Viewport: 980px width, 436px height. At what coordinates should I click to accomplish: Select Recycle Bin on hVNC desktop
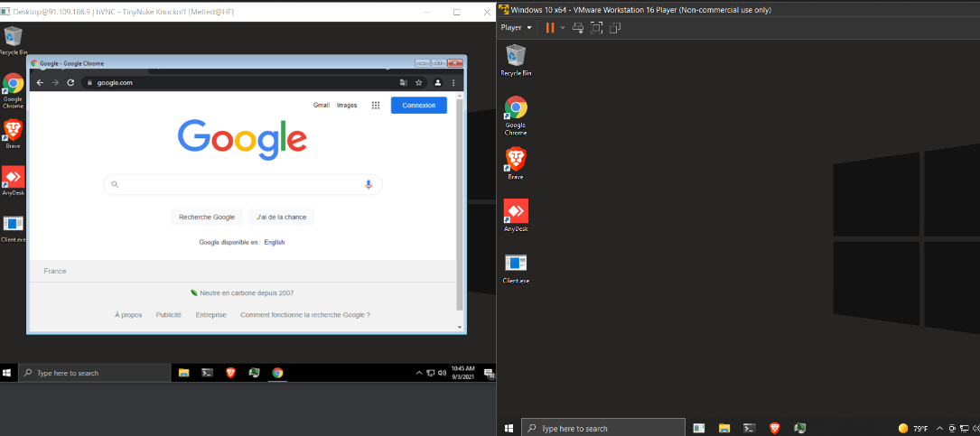[x=14, y=40]
